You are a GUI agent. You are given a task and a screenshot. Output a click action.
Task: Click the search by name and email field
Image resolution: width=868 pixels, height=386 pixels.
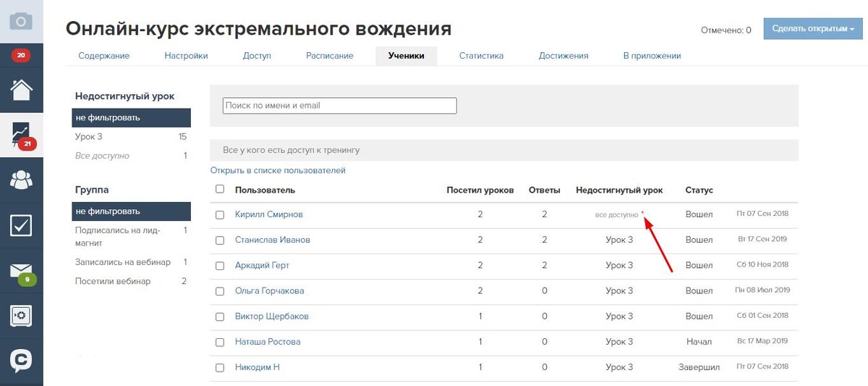[339, 106]
